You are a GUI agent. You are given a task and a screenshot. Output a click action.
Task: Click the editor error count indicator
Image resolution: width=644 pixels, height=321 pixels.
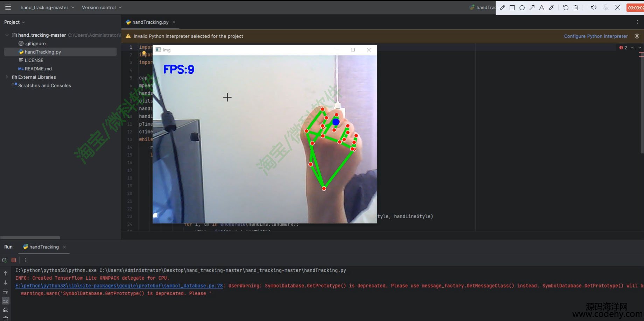pos(623,48)
